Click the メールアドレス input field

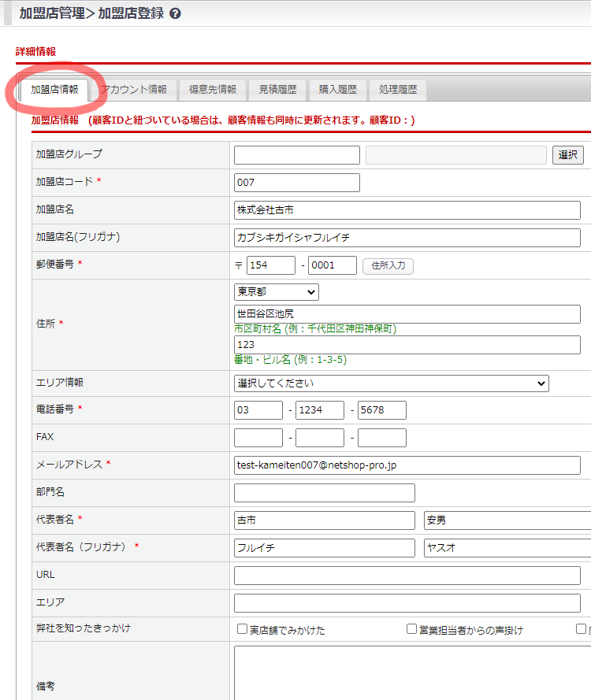click(407, 465)
